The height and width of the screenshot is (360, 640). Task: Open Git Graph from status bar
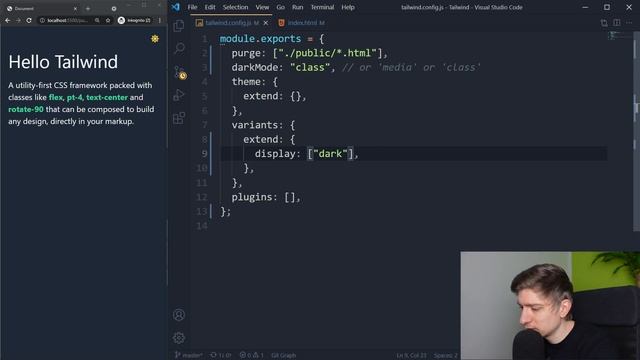[x=283, y=355]
